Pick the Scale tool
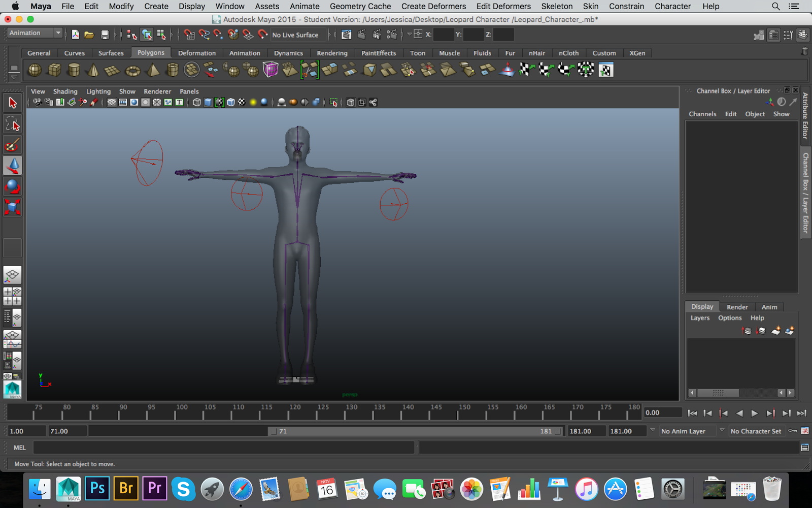Image resolution: width=812 pixels, height=508 pixels. (12, 207)
